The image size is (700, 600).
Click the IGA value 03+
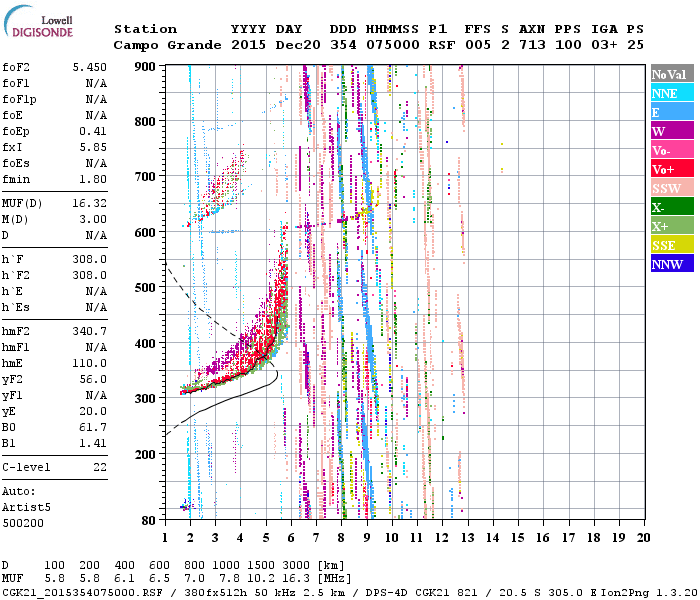(604, 45)
